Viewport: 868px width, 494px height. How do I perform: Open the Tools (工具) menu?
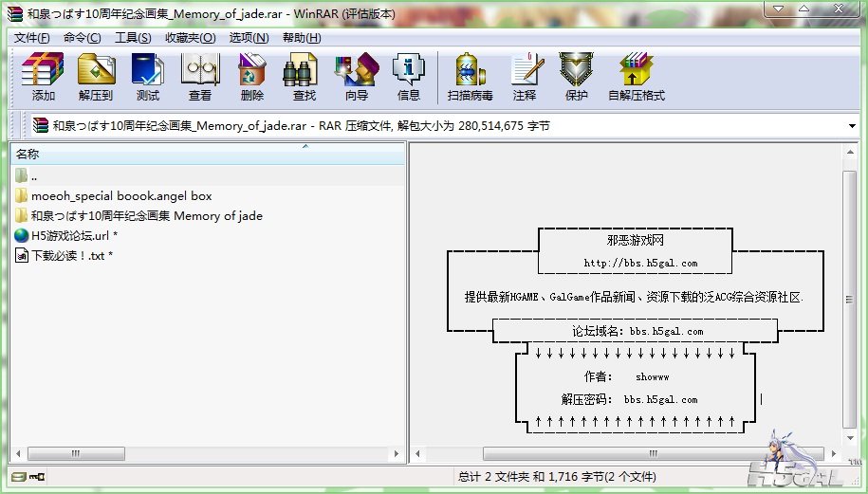click(x=133, y=38)
